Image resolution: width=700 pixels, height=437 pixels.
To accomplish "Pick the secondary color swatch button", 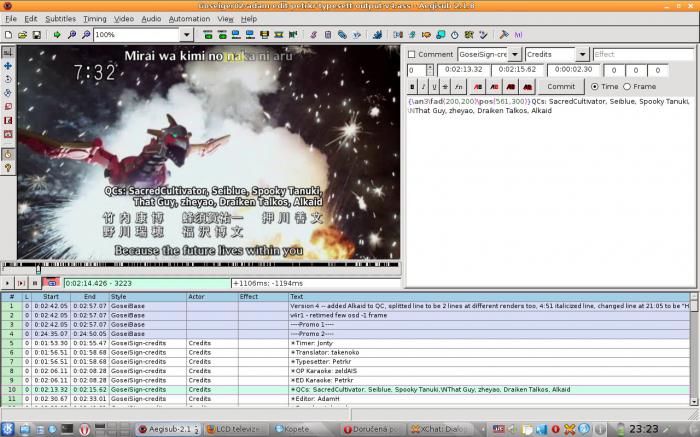I will (494, 87).
